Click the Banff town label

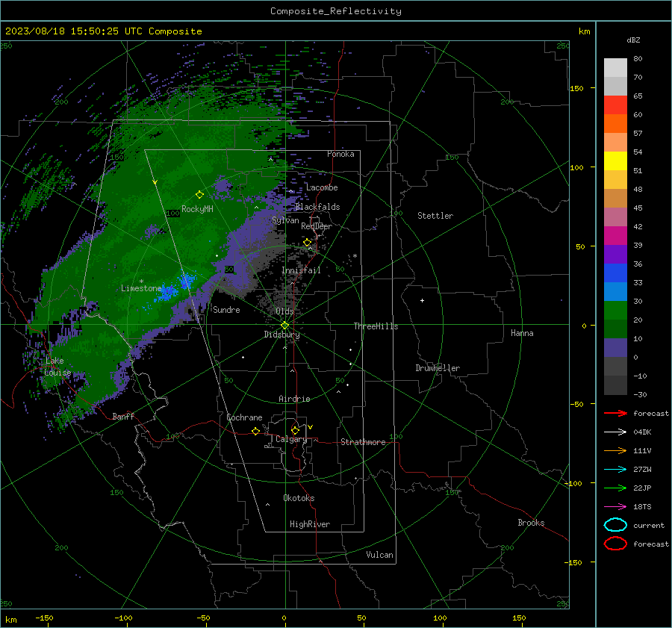(123, 416)
